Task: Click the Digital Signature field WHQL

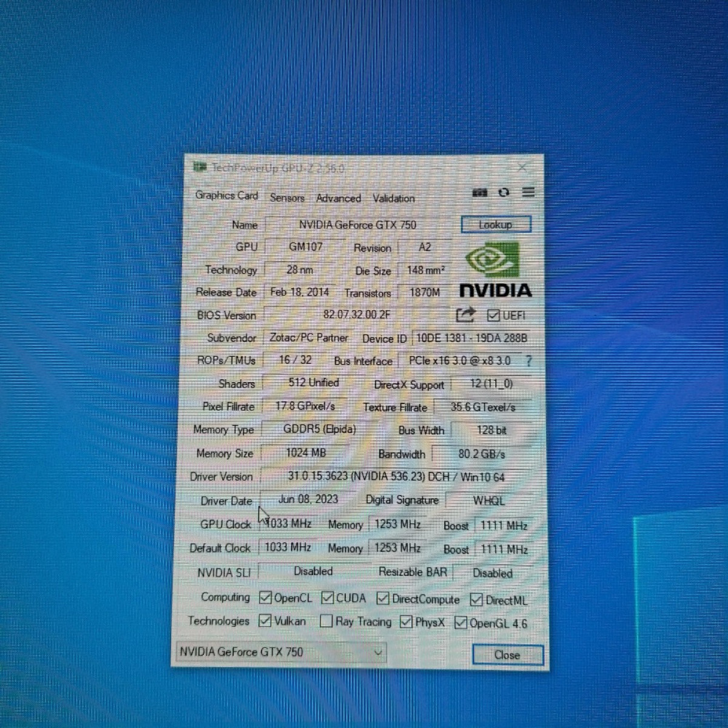Action: point(489,500)
